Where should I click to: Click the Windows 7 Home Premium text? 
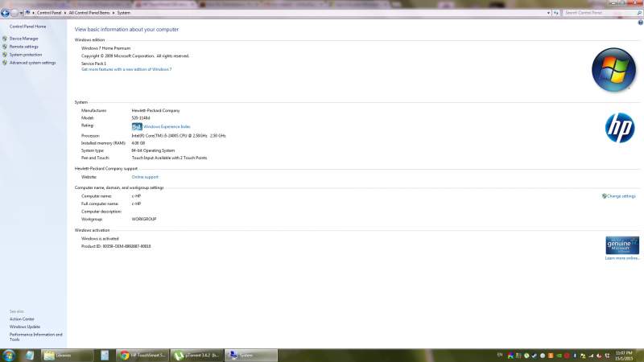point(105,48)
